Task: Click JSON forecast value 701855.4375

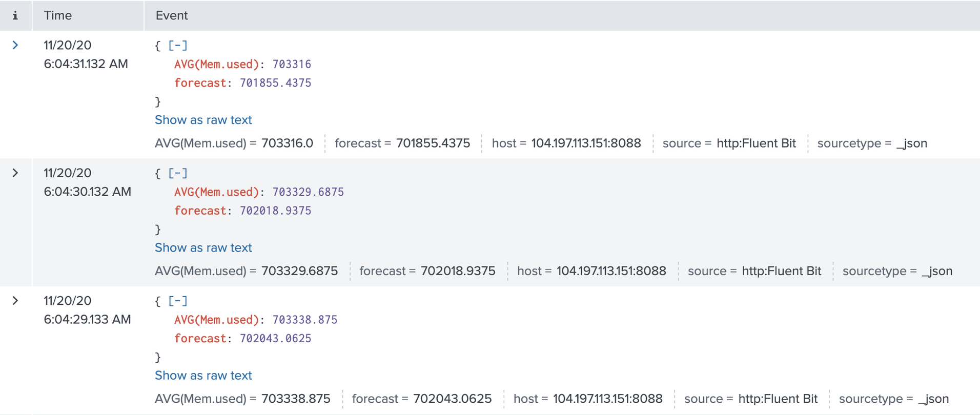Action: point(276,83)
